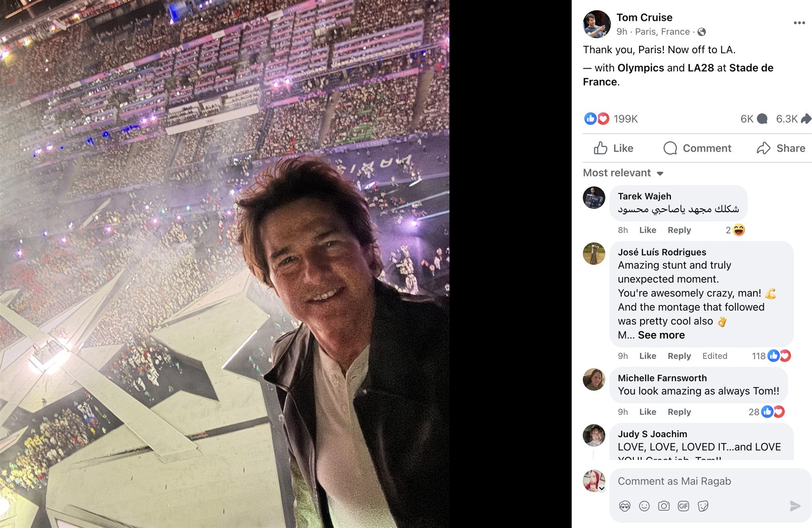The height and width of the screenshot is (528, 812).
Task: Open the Most relevant comment sort dropdown
Action: click(623, 173)
